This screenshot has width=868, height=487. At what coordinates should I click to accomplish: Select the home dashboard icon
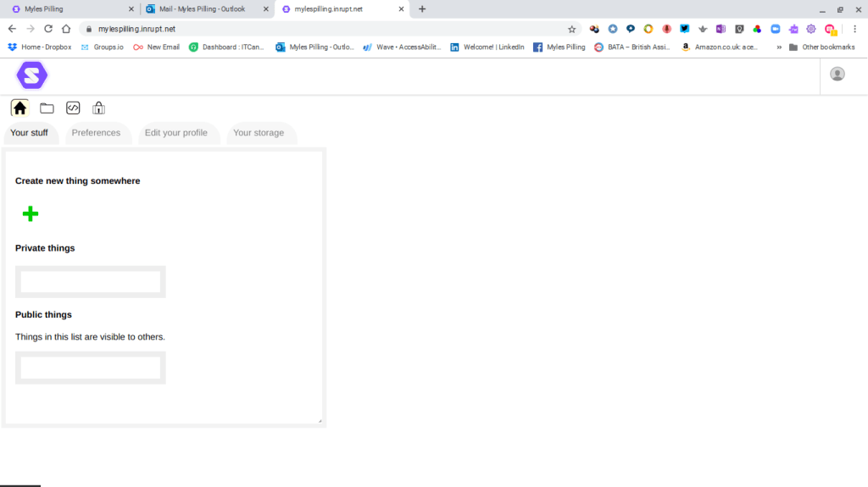(x=20, y=108)
